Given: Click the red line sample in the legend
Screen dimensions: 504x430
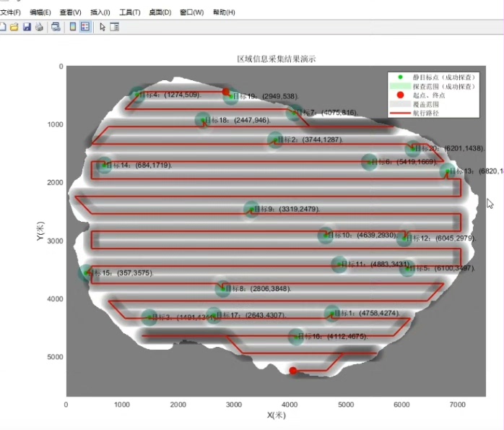Looking at the screenshot, I should point(400,113).
